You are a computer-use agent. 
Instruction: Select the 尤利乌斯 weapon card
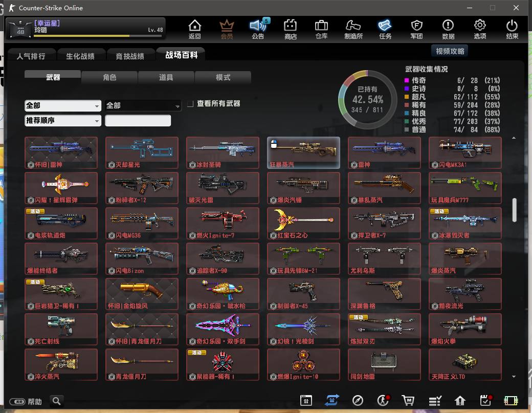(384, 258)
